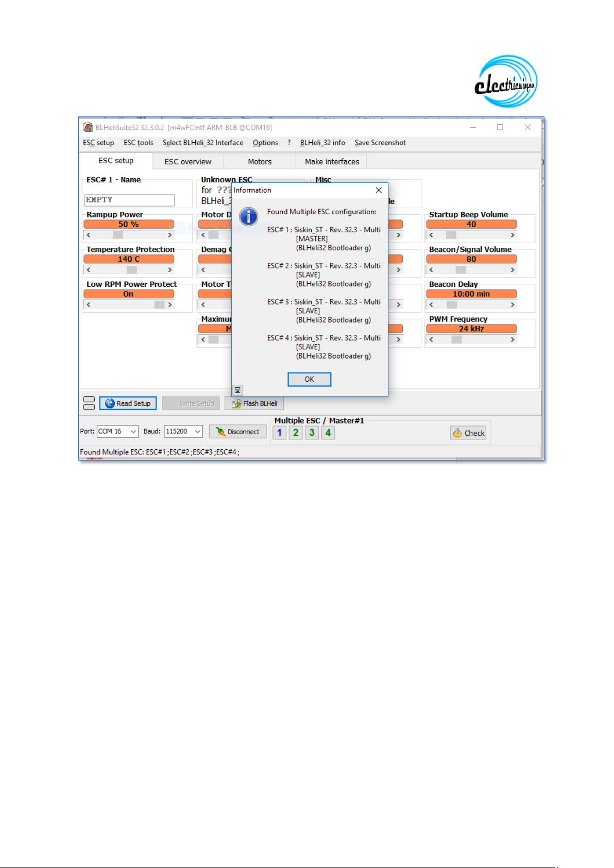Open the Select BLHeli_32 Interface menu
614x868 pixels.
(x=203, y=143)
